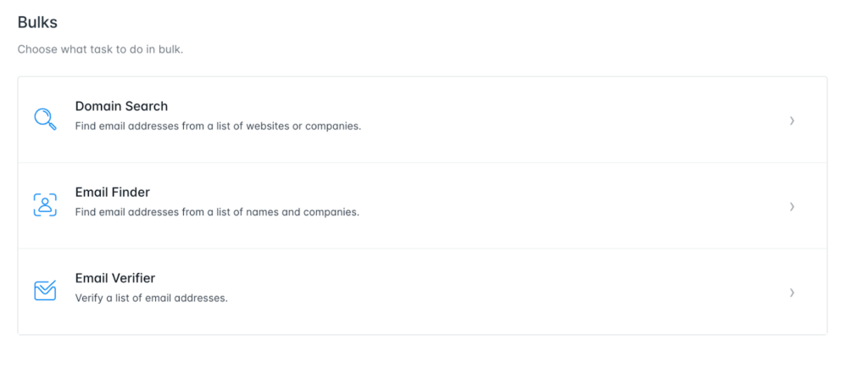Select the Email Finder title
This screenshot has height=385, width=868.
tap(112, 192)
